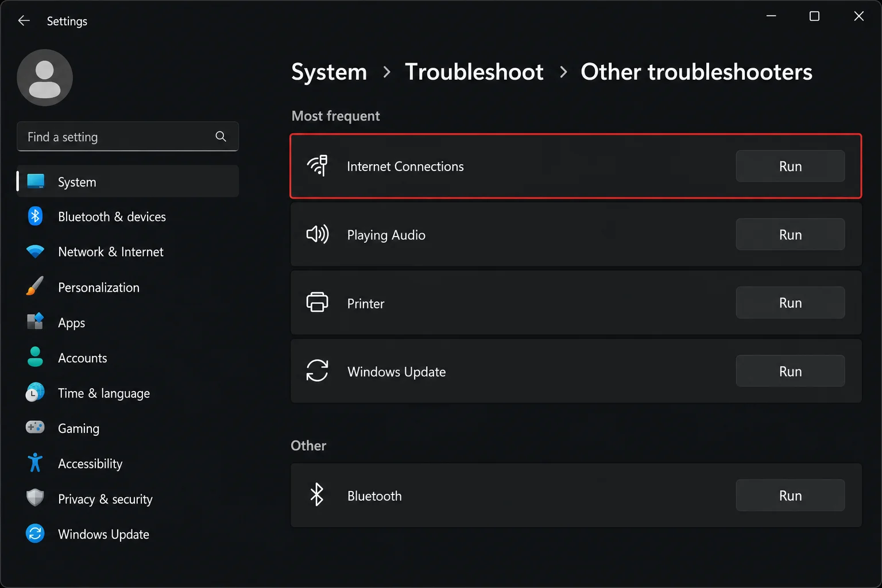The image size is (882, 588).
Task: Click the Windows Update sync arrows icon in list
Action: point(317,371)
